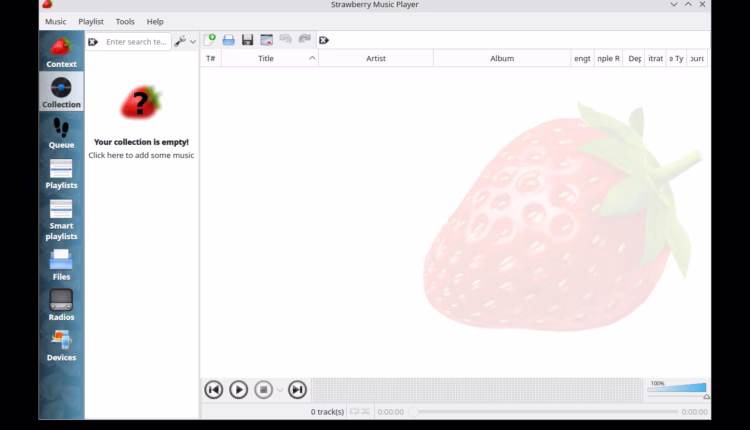Click the track seek bar

(546, 411)
